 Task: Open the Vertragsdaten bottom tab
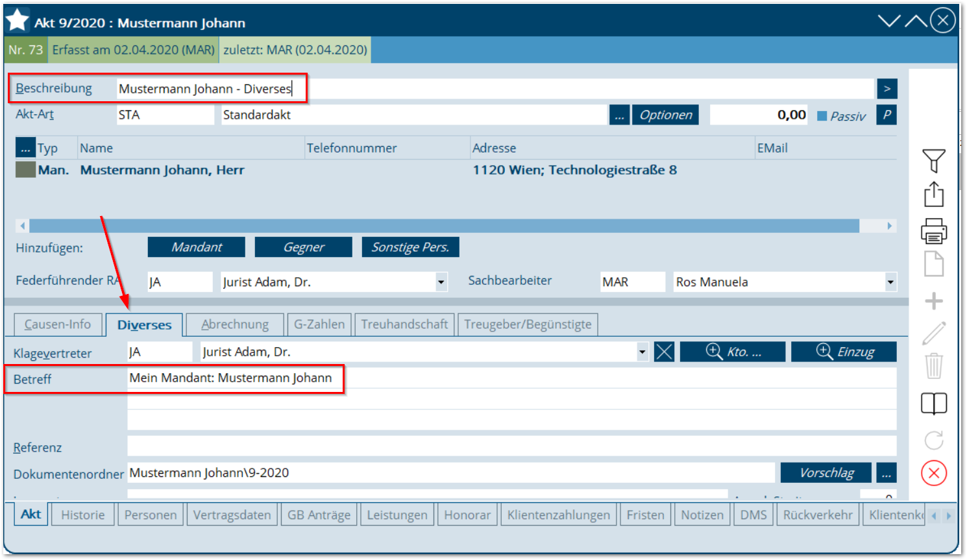point(232,515)
